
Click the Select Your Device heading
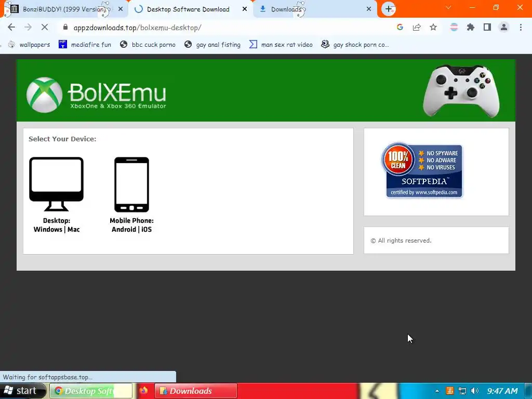(62, 139)
